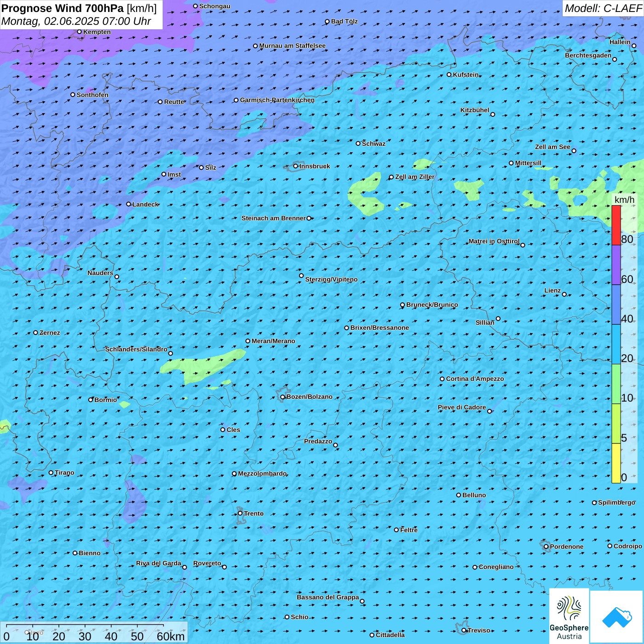Click the 'Cittadella' label
This screenshot has width=644, height=644.
click(391, 635)
